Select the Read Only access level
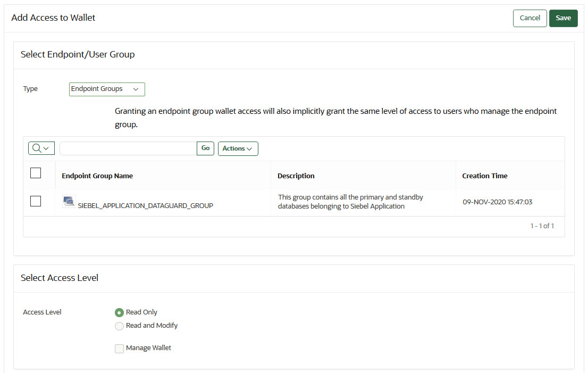The width and height of the screenshot is (588, 373). 119,312
